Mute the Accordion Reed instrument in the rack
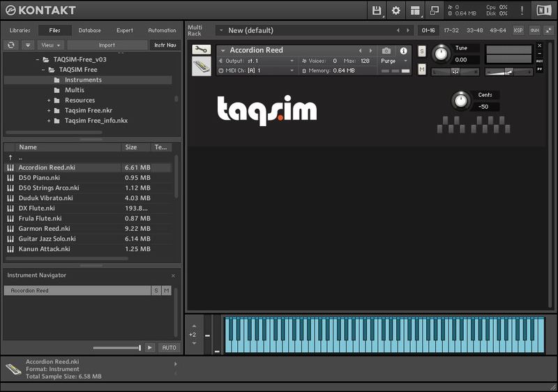This screenshot has width=558, height=392. (422, 68)
